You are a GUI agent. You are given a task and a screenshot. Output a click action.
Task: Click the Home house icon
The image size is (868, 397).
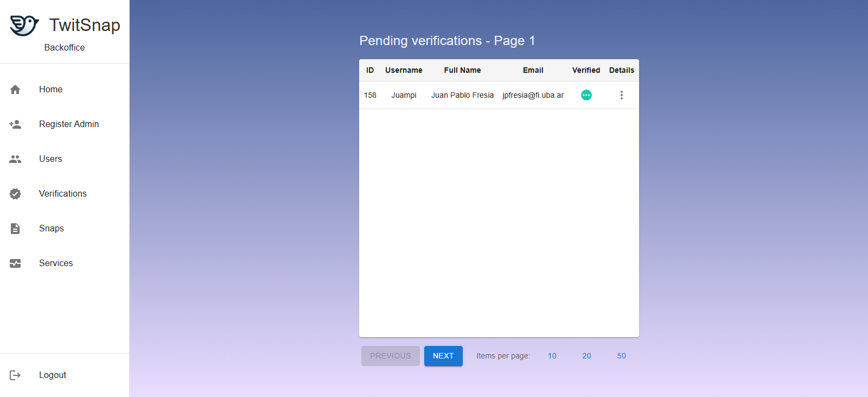pos(15,90)
